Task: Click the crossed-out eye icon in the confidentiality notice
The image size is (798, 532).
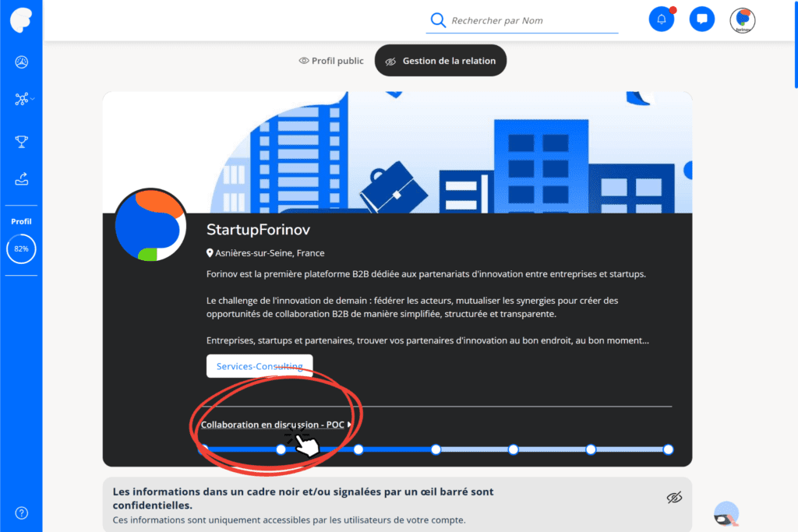Action: coord(674,498)
